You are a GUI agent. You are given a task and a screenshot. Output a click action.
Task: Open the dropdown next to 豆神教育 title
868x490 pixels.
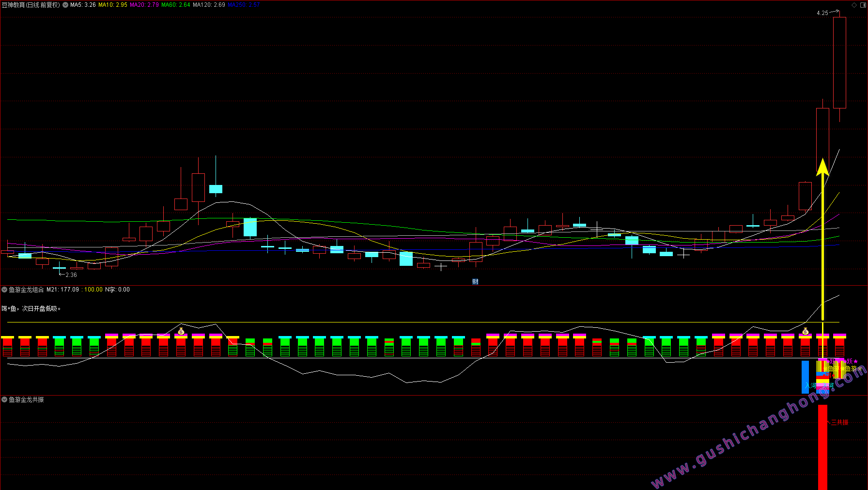65,5
